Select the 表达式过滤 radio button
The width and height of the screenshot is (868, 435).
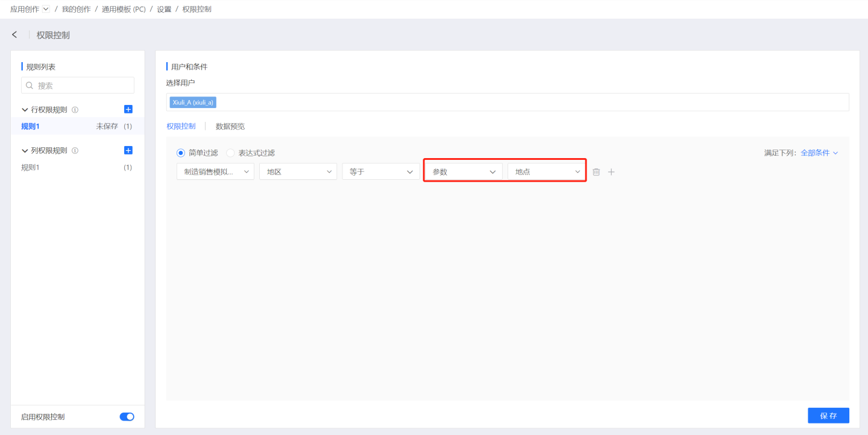click(230, 153)
